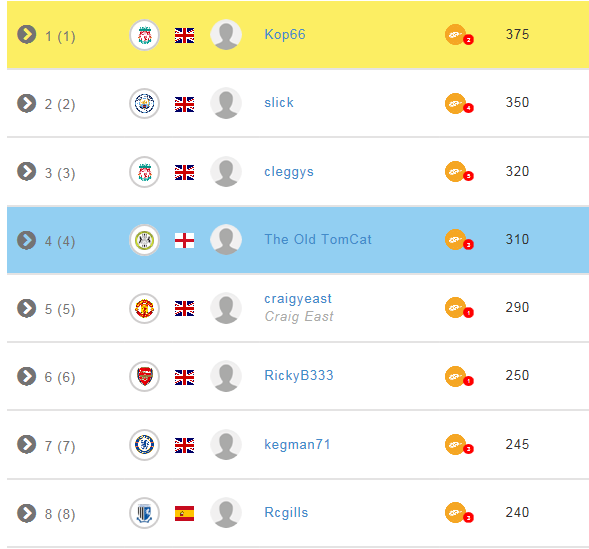Screen dimensions: 589x549
Task: Expand Rcgills row arrow at rank 8
Action: (27, 513)
